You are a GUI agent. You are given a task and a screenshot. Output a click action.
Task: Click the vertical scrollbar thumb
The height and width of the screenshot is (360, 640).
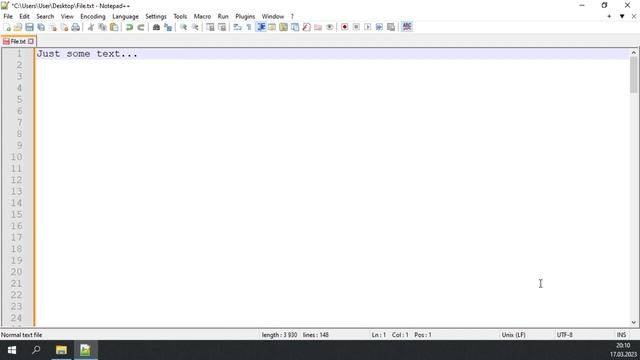(633, 75)
